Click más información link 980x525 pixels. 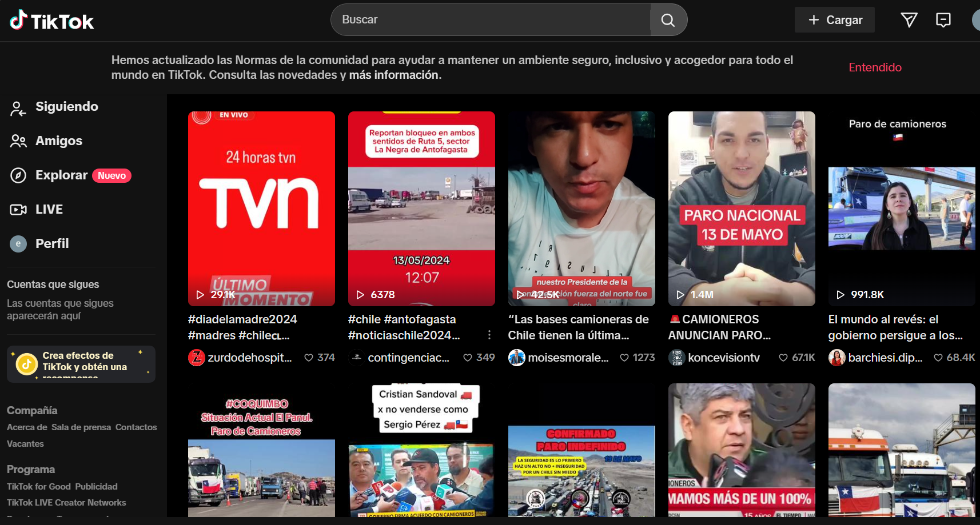(394, 75)
